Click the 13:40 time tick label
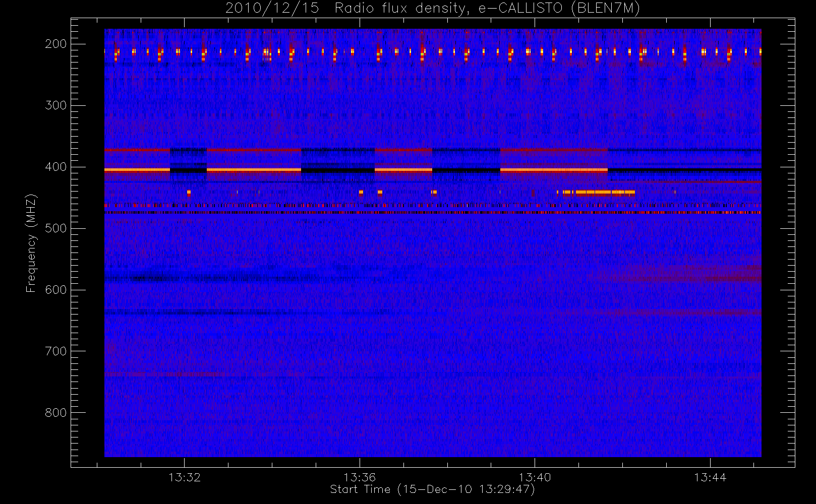This screenshot has height=504, width=816. coord(535,477)
